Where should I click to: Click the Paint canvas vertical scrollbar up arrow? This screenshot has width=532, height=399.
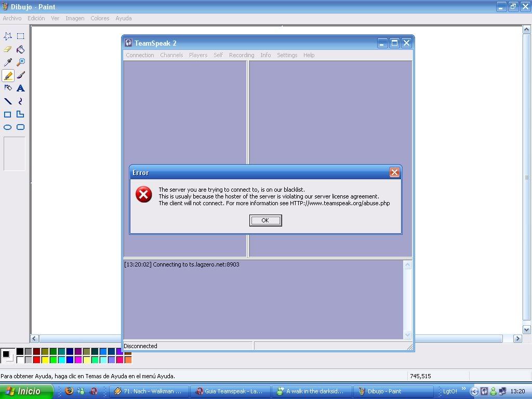click(x=527, y=30)
